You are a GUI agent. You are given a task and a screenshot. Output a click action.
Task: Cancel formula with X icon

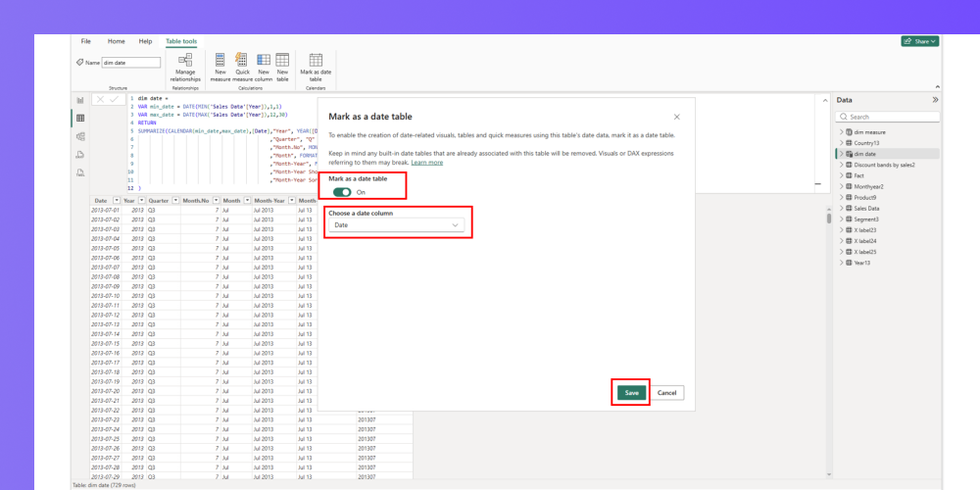101,99
